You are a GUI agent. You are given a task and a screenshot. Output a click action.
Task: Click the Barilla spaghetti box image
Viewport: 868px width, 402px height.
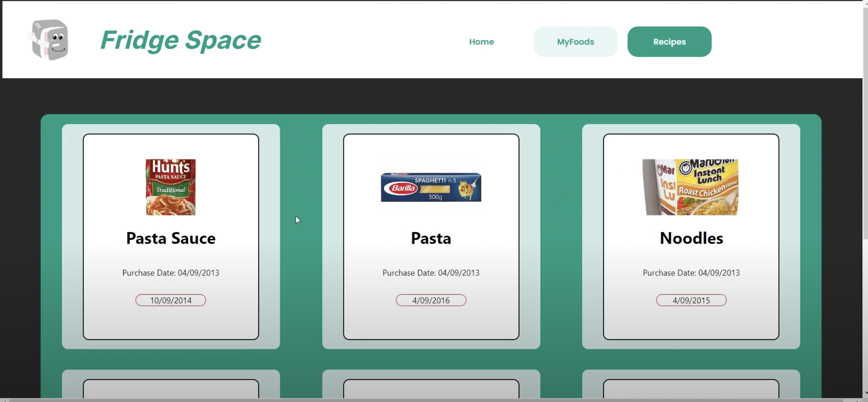click(431, 187)
